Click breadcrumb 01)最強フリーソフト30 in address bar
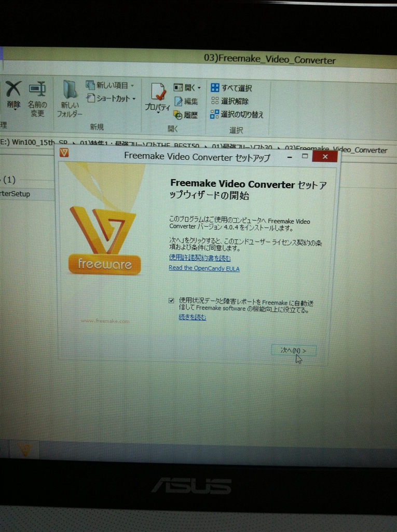Viewport: 397px width, 532px height. [x=242, y=147]
